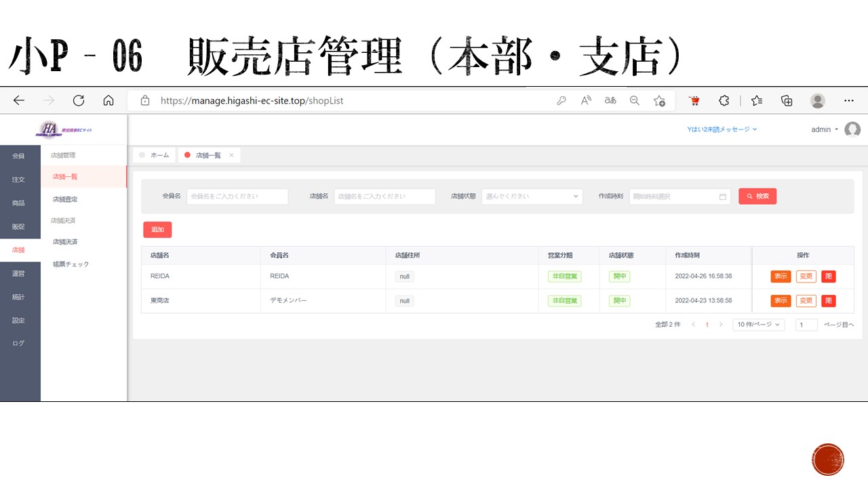
Task: Click the zoom magnifier icon in address bar
Action: click(635, 100)
